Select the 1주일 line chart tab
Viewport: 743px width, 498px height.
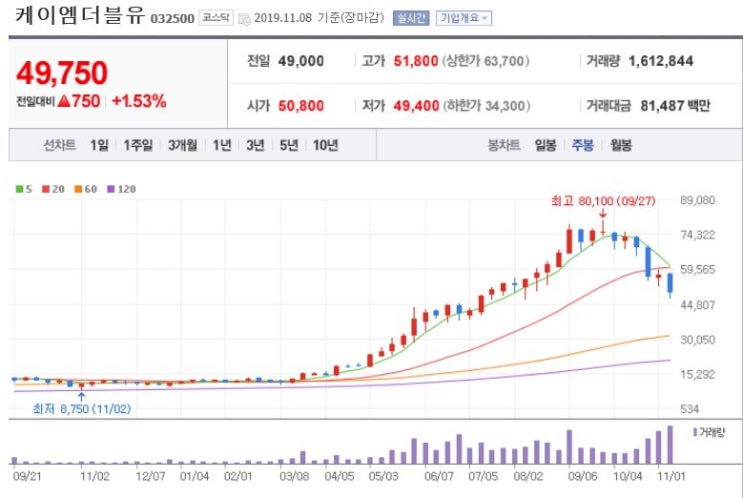click(x=138, y=145)
